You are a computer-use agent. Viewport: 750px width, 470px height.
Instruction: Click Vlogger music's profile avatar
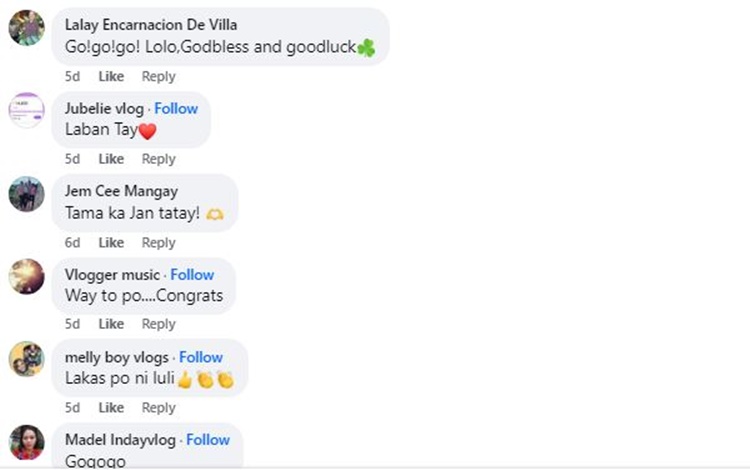pos(26,276)
